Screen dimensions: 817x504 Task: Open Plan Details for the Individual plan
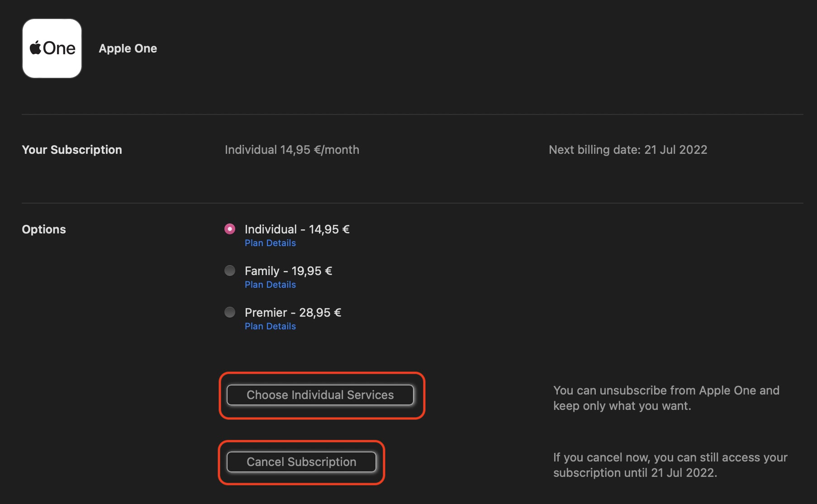[x=270, y=243]
